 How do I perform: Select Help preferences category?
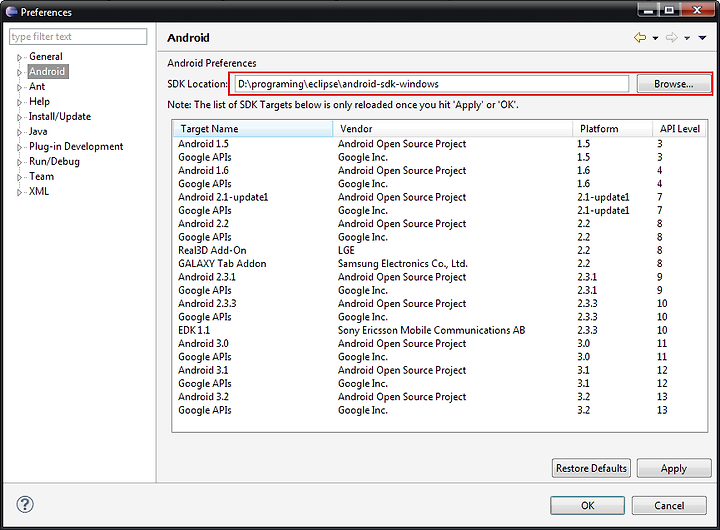coord(39,101)
